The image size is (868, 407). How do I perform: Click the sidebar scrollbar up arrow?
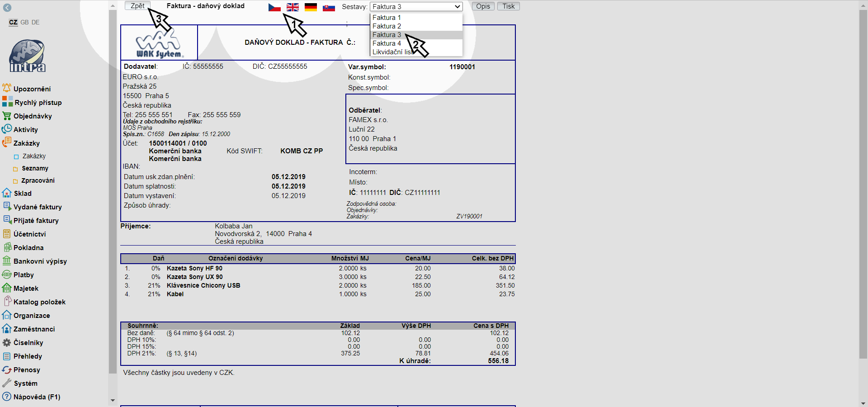tap(113, 6)
